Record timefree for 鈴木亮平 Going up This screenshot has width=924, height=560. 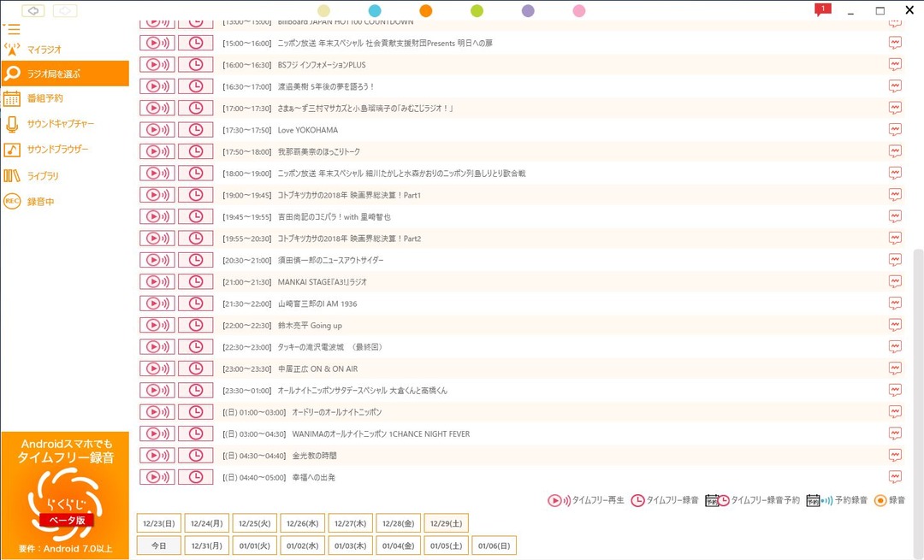pos(196,325)
